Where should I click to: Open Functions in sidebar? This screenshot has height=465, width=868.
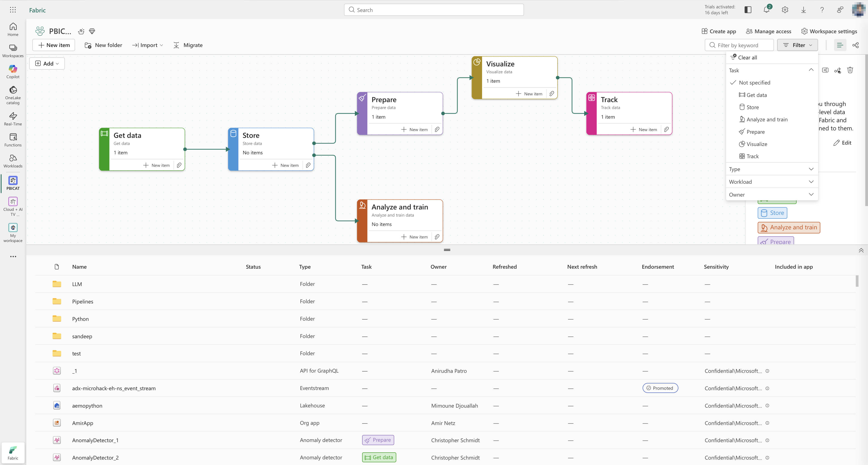[x=13, y=140]
